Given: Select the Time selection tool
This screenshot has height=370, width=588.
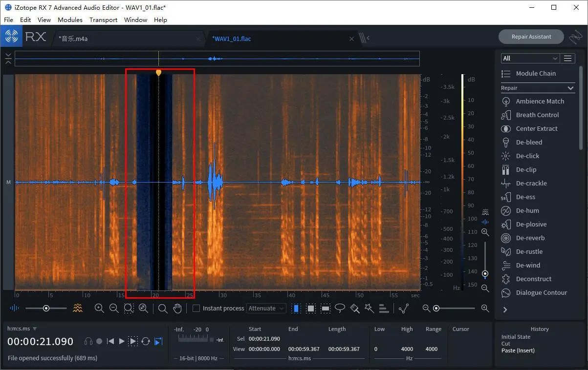Looking at the screenshot, I should 296,308.
